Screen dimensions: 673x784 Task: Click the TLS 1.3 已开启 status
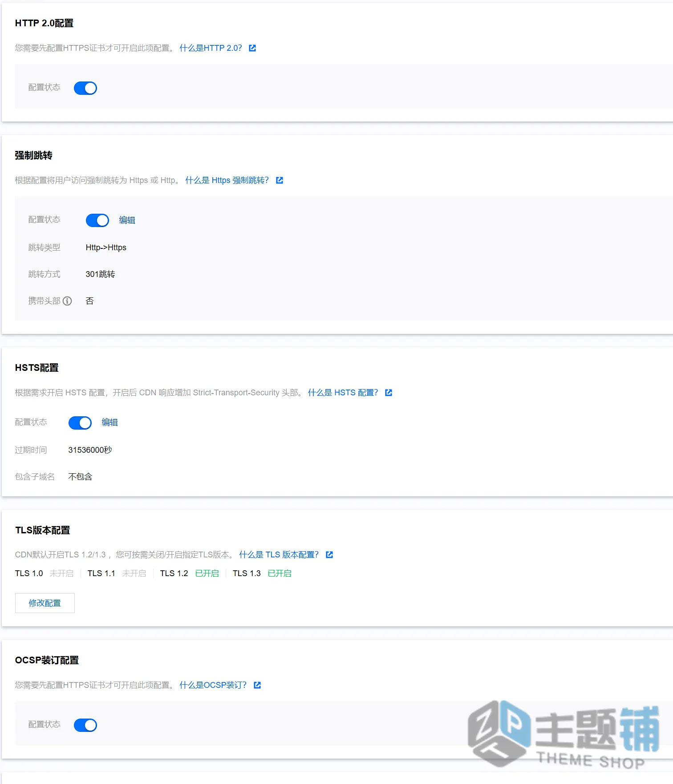click(280, 573)
